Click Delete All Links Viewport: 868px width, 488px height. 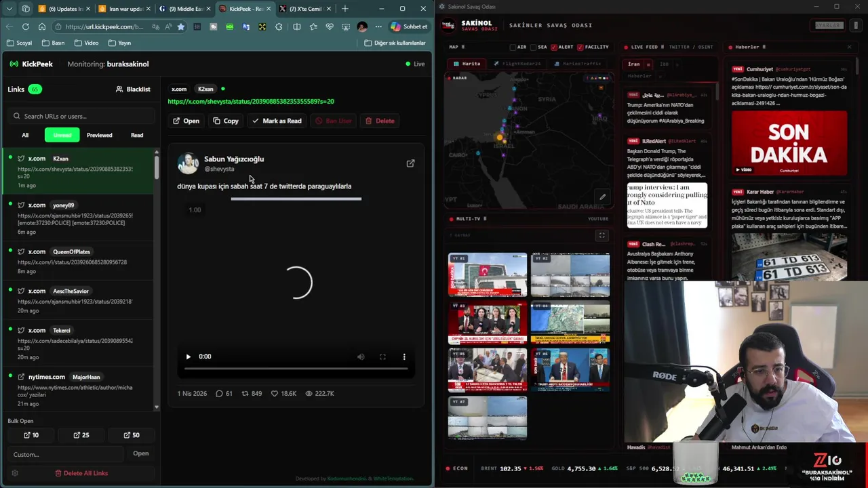coord(81,473)
